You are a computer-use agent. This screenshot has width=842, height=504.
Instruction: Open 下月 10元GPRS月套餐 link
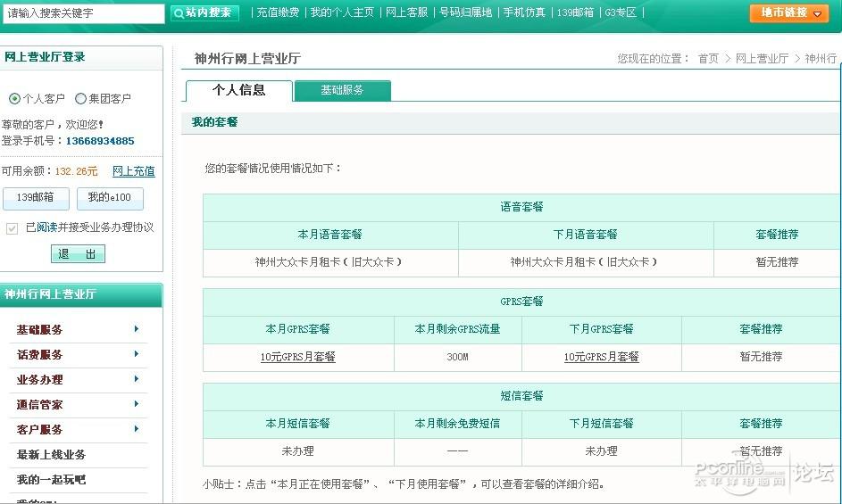[602, 357]
